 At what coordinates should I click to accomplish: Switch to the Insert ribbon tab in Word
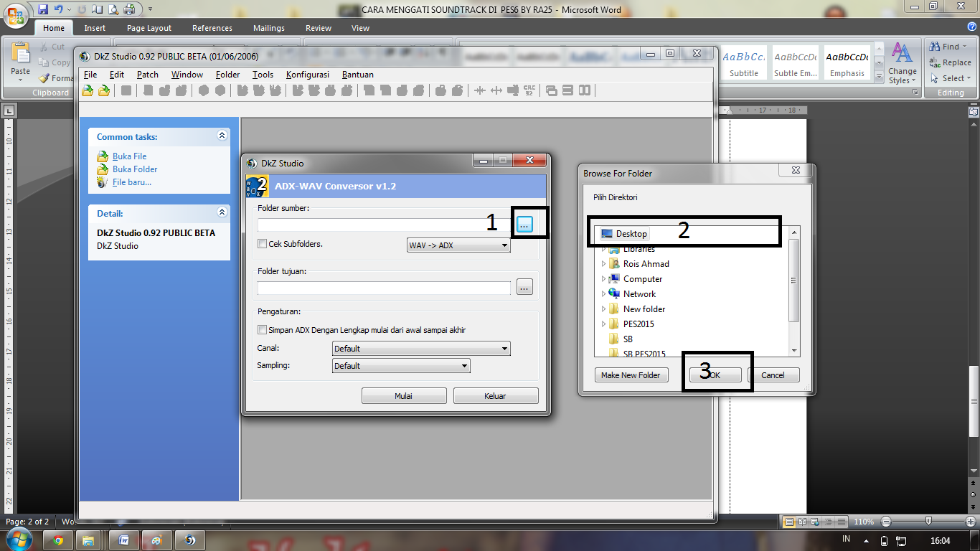pyautogui.click(x=95, y=28)
